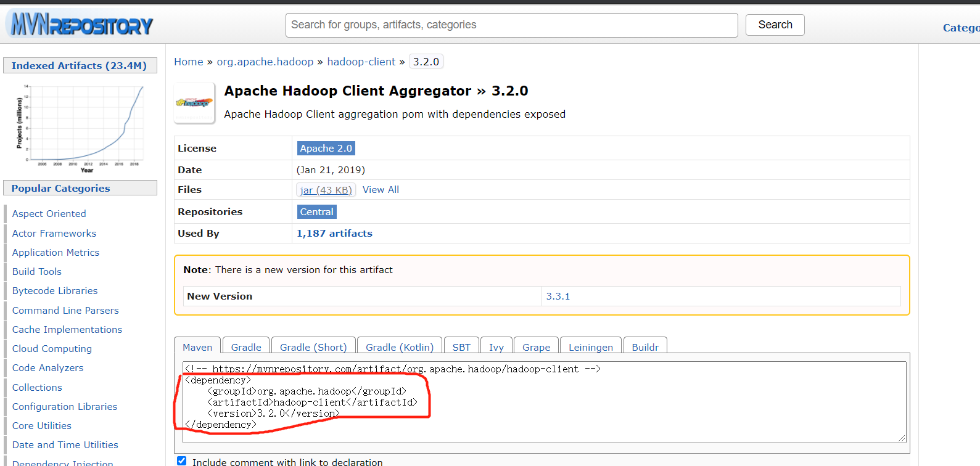Open the Date and Time Utilities category
Image resolution: width=980 pixels, height=466 pixels.
[x=65, y=445]
